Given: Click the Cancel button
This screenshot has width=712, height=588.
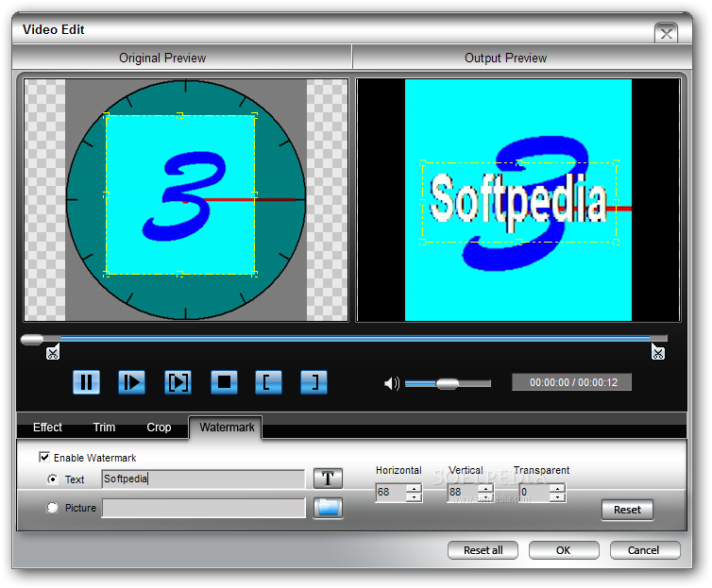Looking at the screenshot, I should click(644, 550).
